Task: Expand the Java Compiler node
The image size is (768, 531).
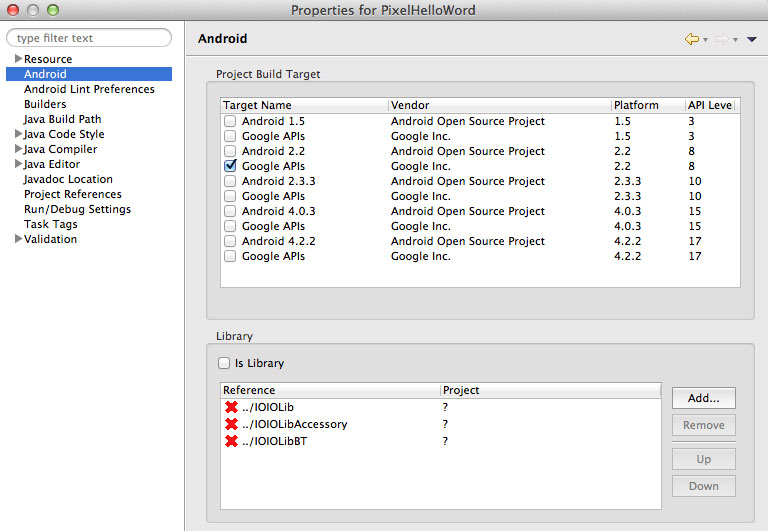Action: 18,149
